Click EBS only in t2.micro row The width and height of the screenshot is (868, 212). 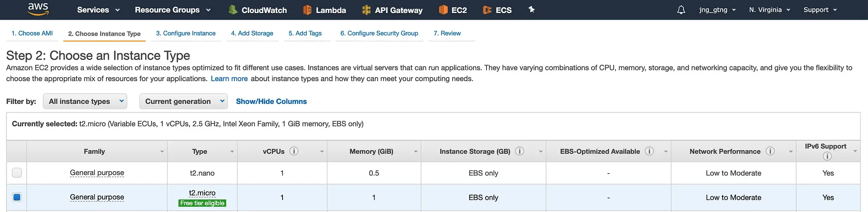coord(483,197)
